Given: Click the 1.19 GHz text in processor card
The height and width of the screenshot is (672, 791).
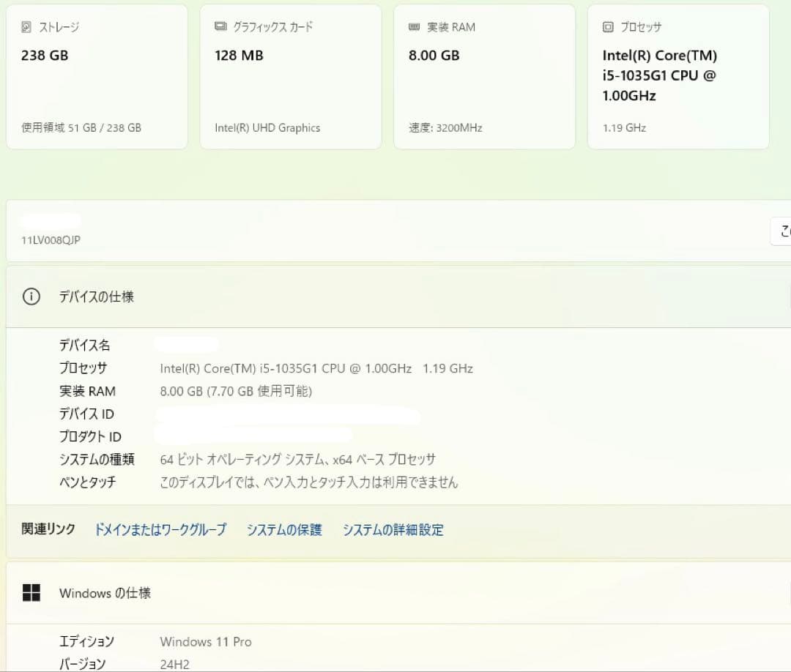Looking at the screenshot, I should (624, 127).
